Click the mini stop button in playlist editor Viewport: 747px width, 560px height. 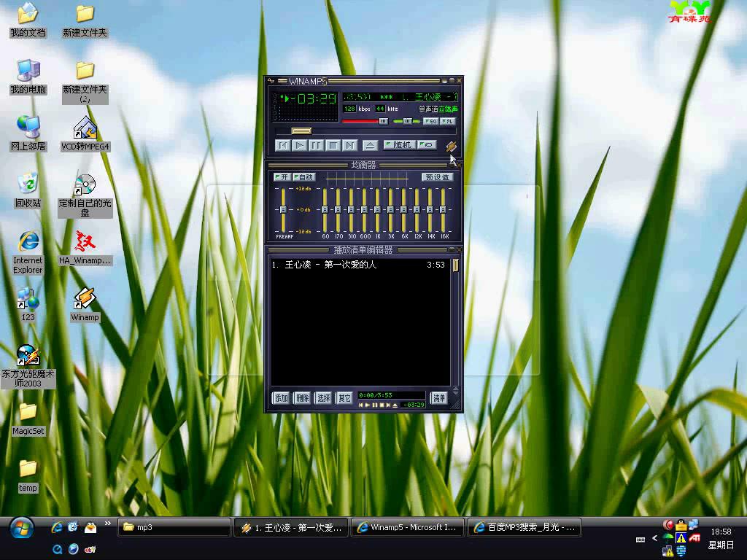(x=381, y=405)
